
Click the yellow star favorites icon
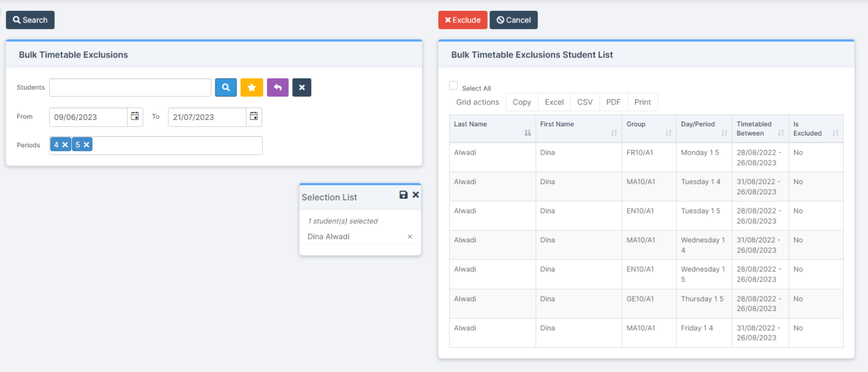tap(251, 87)
